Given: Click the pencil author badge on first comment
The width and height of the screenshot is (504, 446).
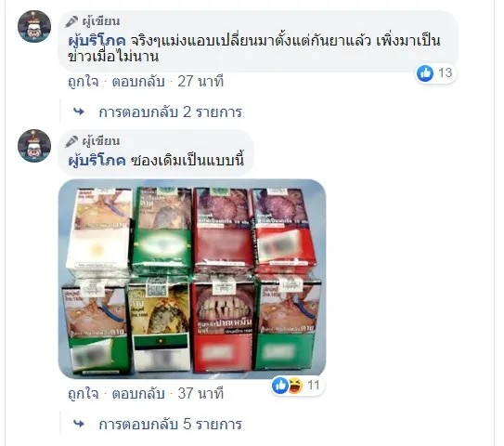Looking at the screenshot, I should [71, 21].
